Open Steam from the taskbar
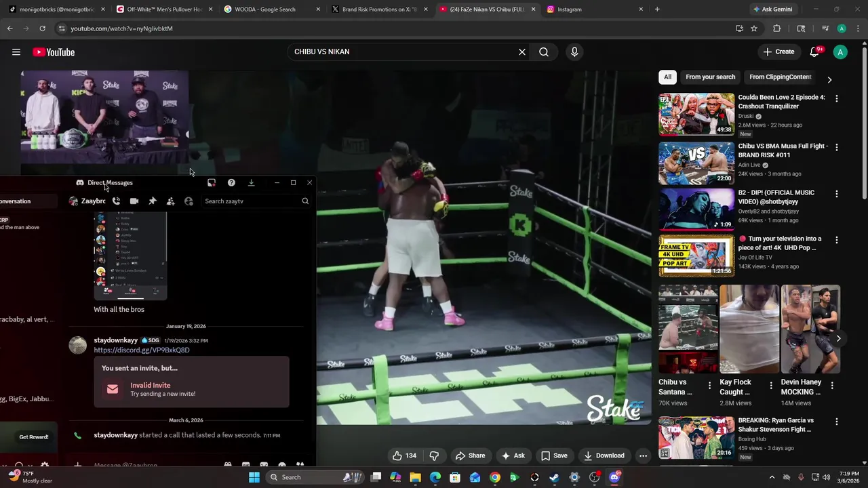 click(x=555, y=477)
